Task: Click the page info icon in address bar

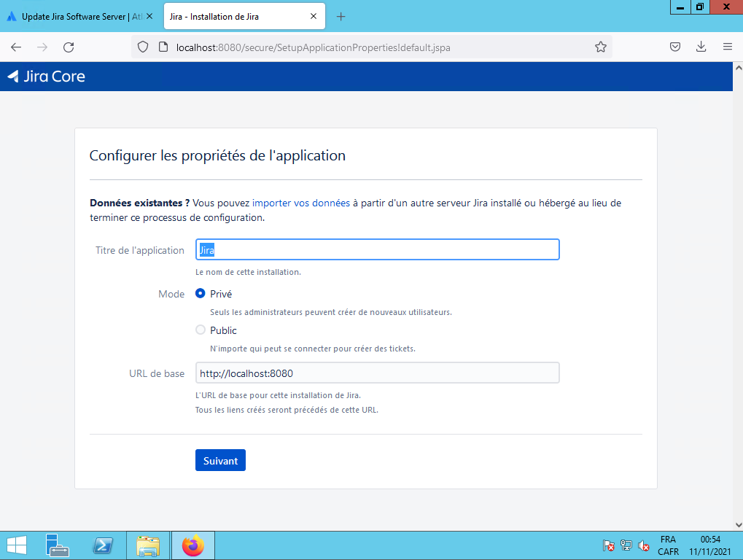Action: click(163, 47)
